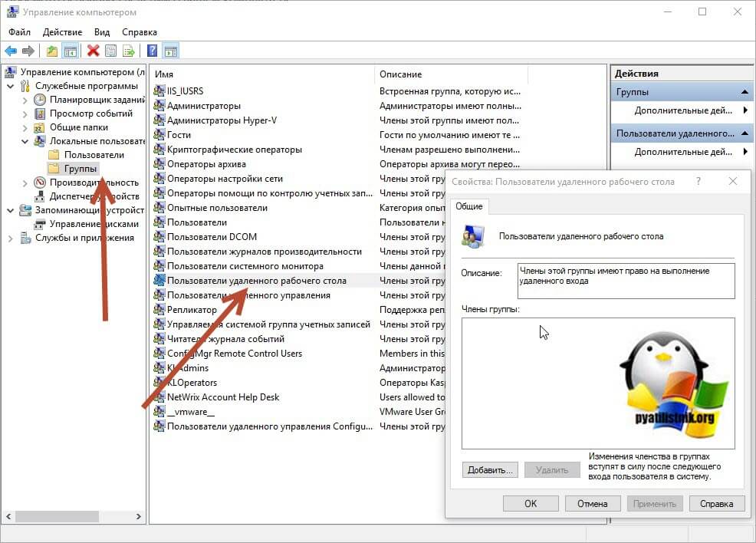The image size is (756, 543).
Task: Open the Вид menu
Action: click(x=102, y=32)
